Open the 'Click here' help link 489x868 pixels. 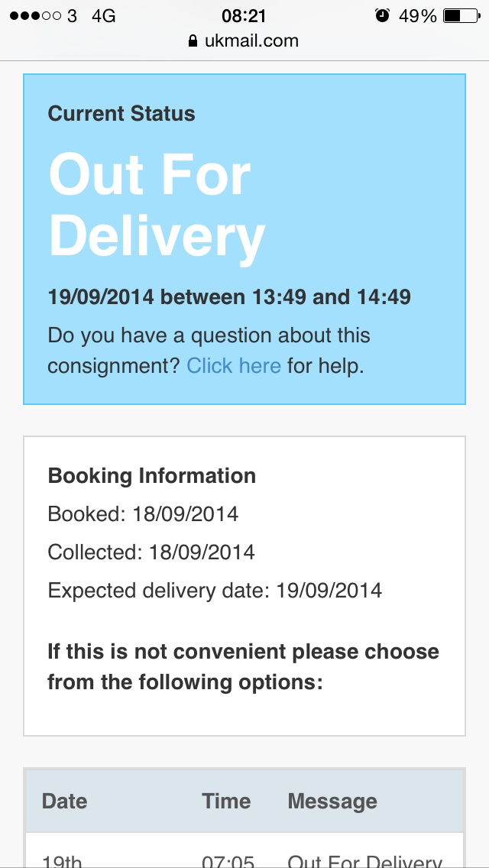pyautogui.click(x=234, y=366)
